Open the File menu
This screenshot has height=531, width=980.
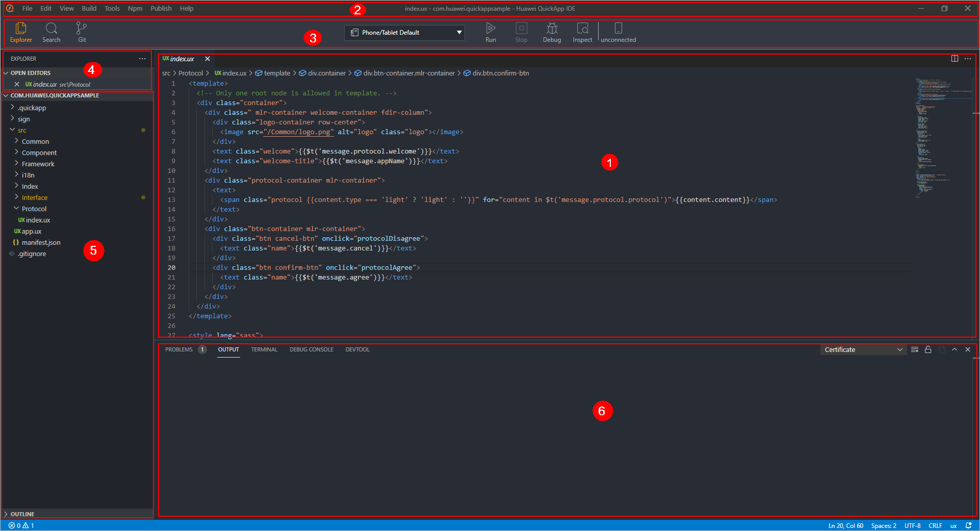[x=28, y=8]
